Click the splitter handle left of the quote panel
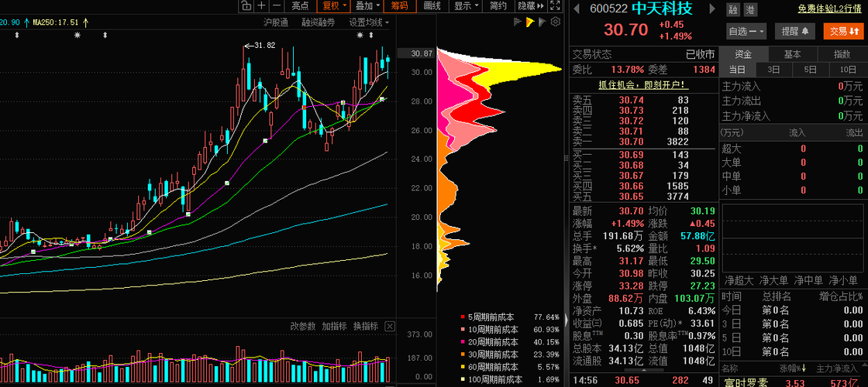The height and width of the screenshot is (387, 868). coord(566,159)
